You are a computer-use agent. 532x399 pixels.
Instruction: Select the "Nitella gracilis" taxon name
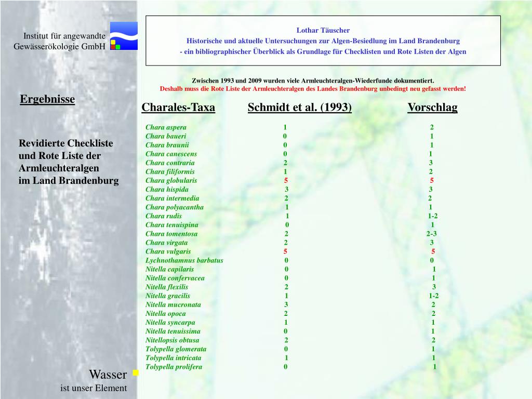pyautogui.click(x=168, y=296)
